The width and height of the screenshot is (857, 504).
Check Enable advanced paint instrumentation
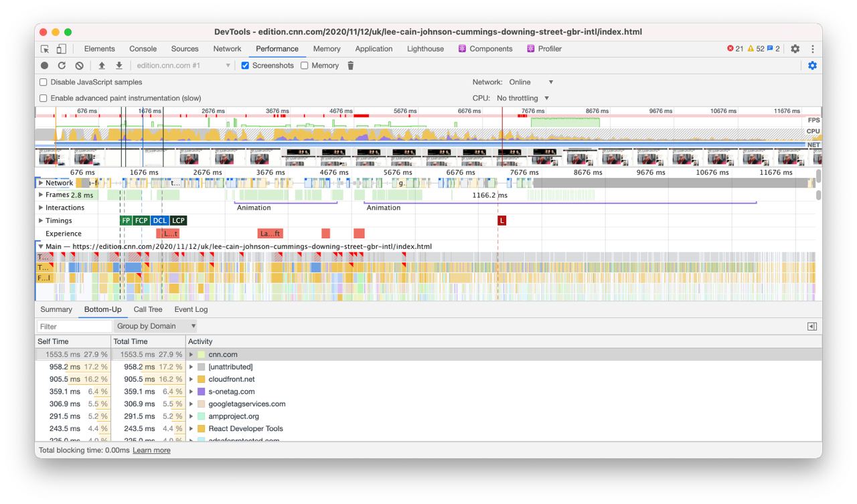click(44, 98)
